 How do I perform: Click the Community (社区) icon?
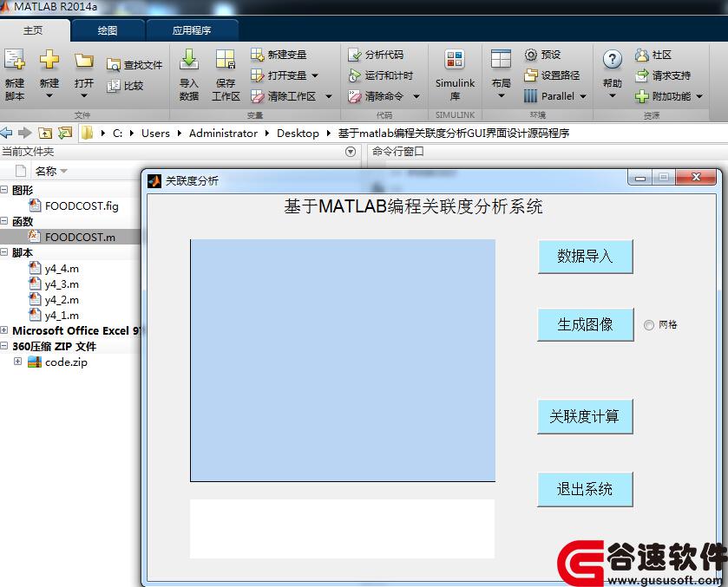point(641,55)
